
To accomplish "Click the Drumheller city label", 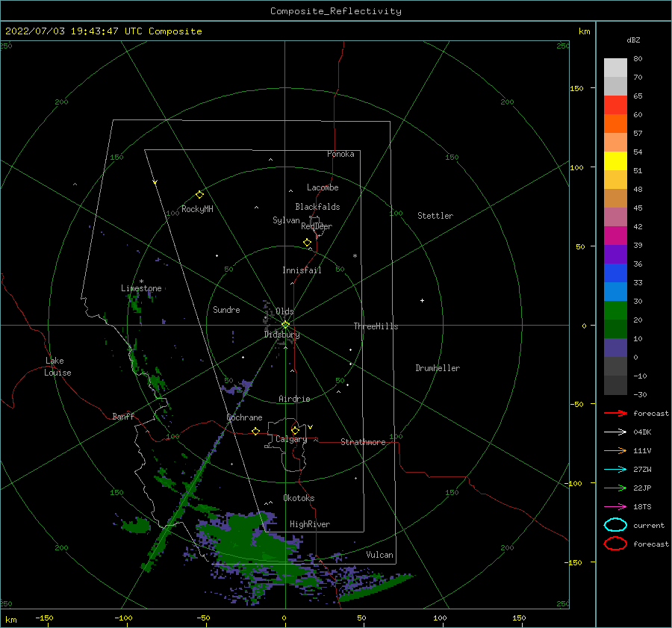I will click(x=438, y=368).
